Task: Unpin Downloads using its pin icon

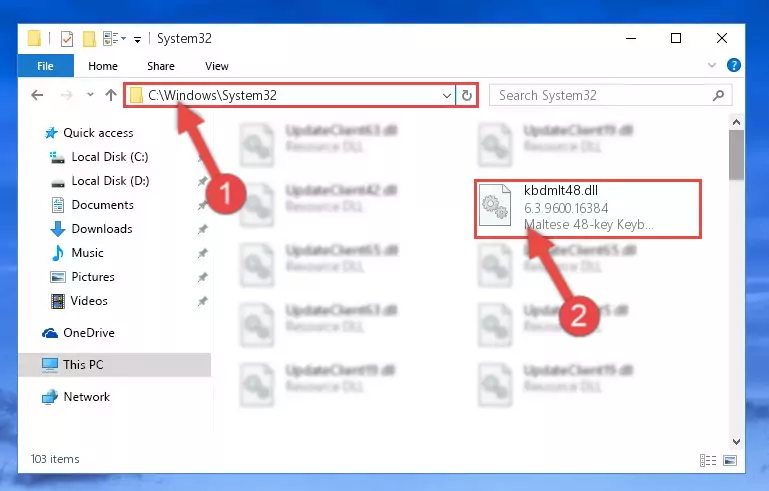Action: [x=202, y=229]
